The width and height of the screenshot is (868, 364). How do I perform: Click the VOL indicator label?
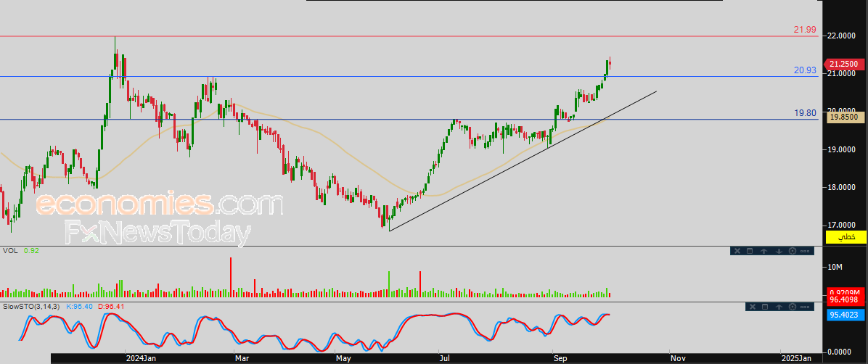(x=10, y=251)
